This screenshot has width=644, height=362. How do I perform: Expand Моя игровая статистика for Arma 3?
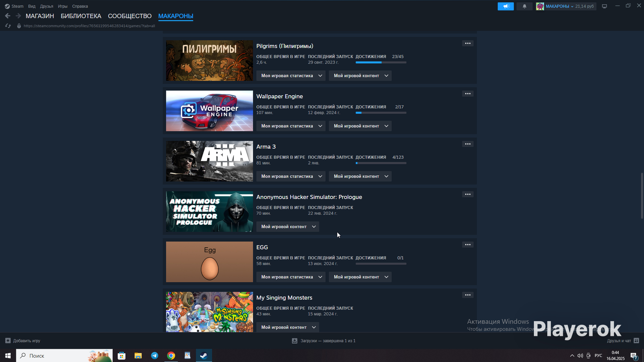click(291, 176)
